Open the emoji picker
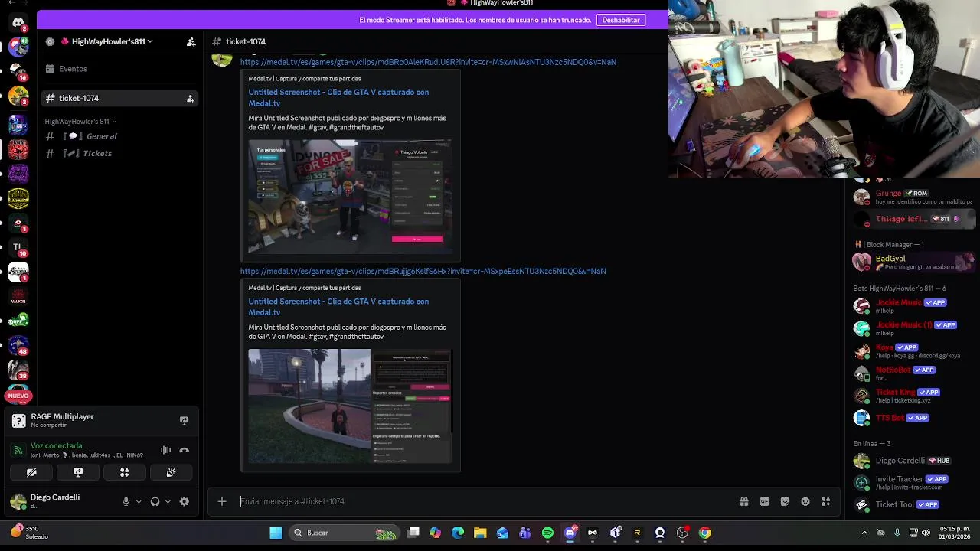Screen dimensions: 980x551 [x=805, y=502]
